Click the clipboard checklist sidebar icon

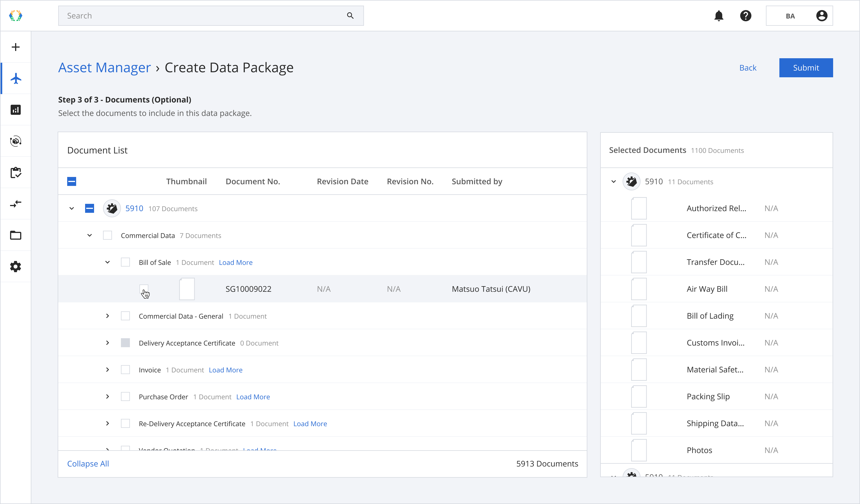15,173
